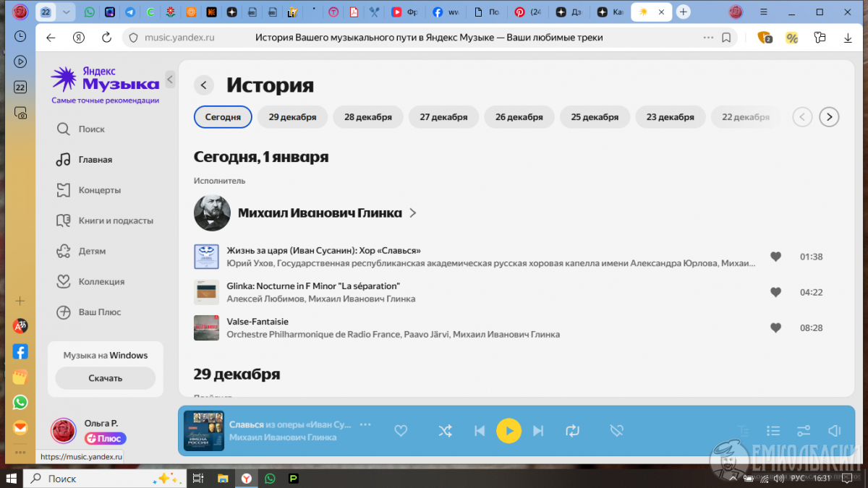The width and height of the screenshot is (868, 488).
Task: Like the currently playing track via the heart outline
Action: pyautogui.click(x=401, y=431)
